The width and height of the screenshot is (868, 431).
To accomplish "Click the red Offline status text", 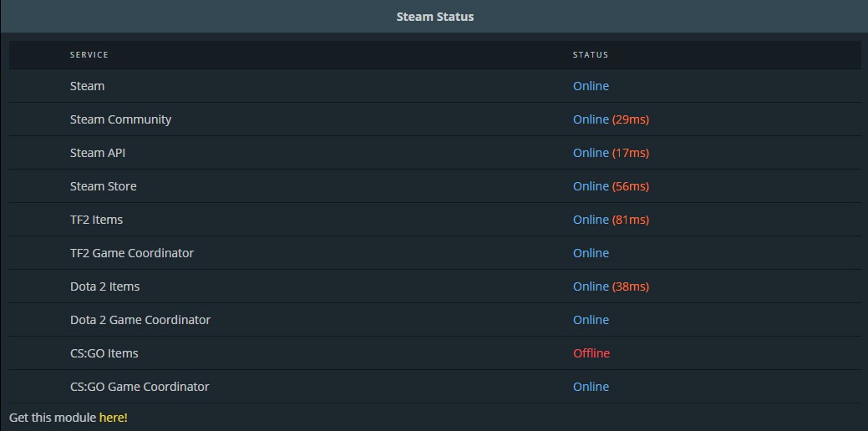I will click(591, 353).
